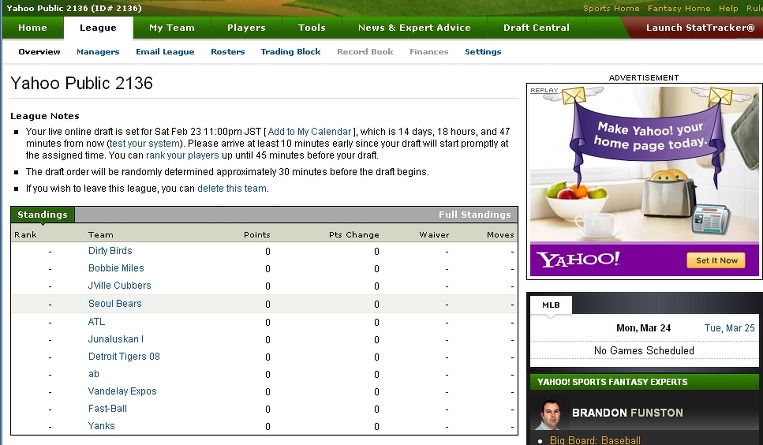Click Mon, Mar 24 date
This screenshot has height=445, width=763.
643,328
